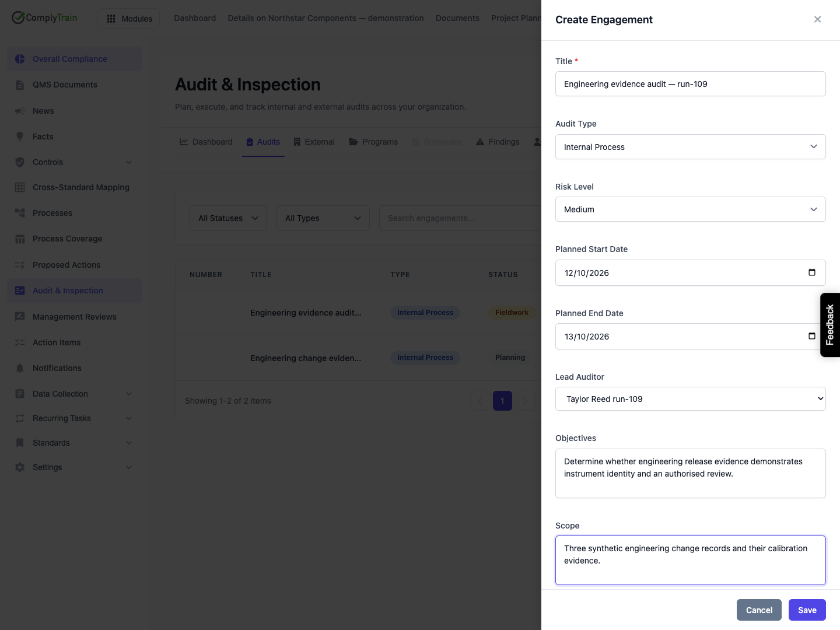
Task: Expand the Standards sidebar section
Action: (x=129, y=443)
